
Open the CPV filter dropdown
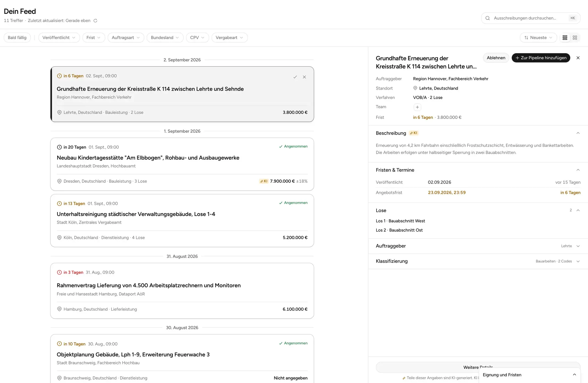point(197,38)
